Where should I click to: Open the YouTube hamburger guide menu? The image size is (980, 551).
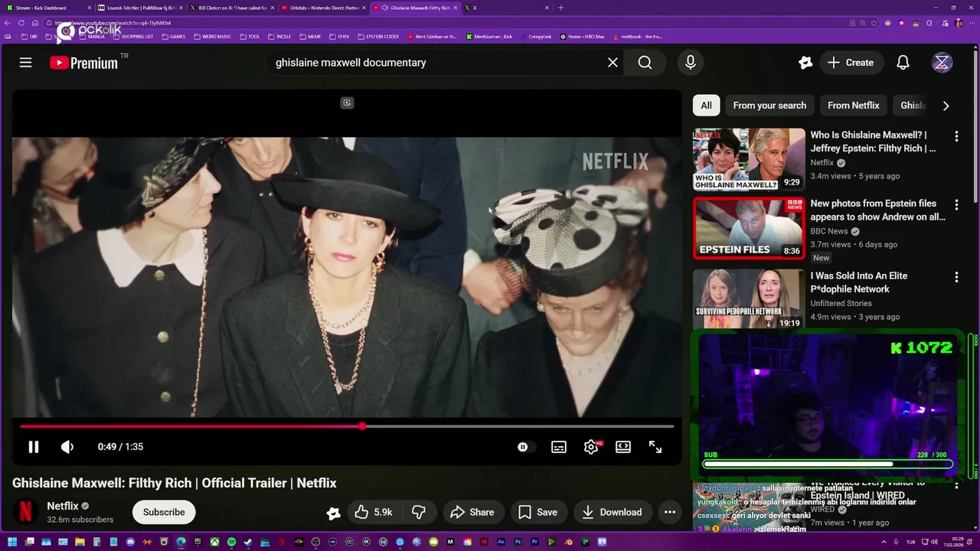[25, 63]
